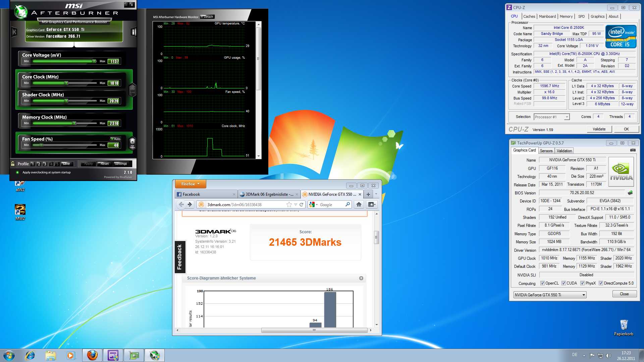
Task: Open the list all tabs dropdown
Action: [376, 194]
